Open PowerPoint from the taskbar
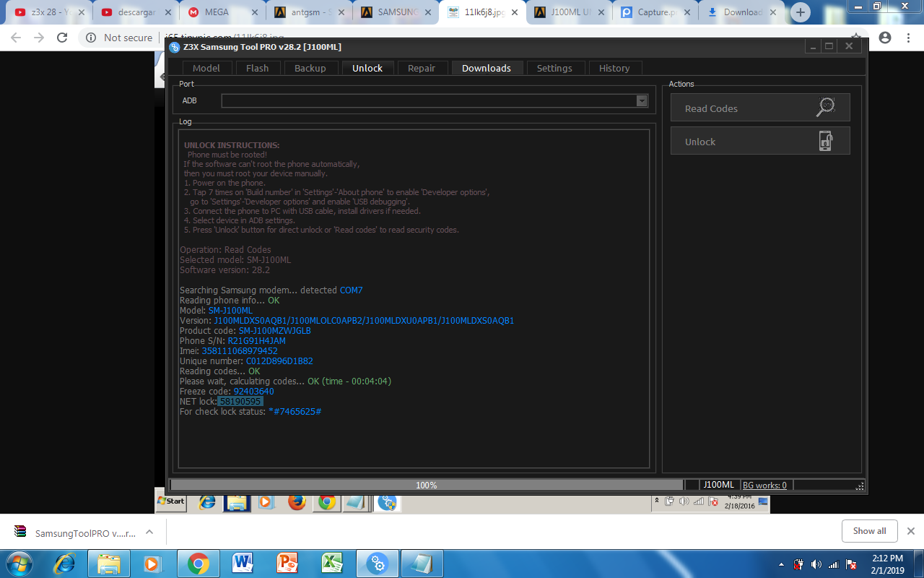 (x=287, y=563)
